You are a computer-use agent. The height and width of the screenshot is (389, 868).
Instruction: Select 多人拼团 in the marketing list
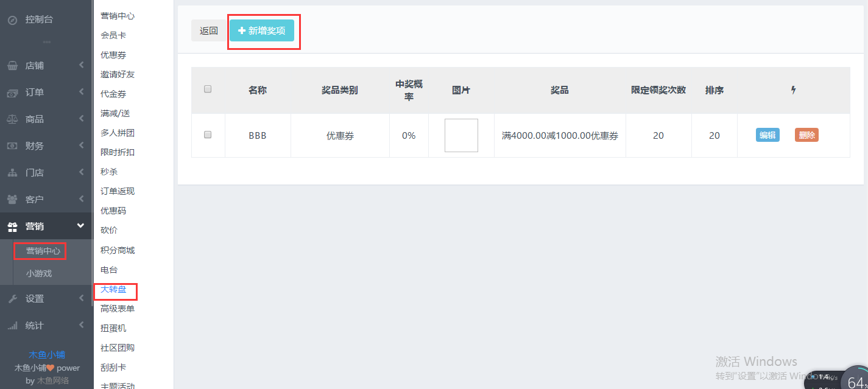[118, 133]
